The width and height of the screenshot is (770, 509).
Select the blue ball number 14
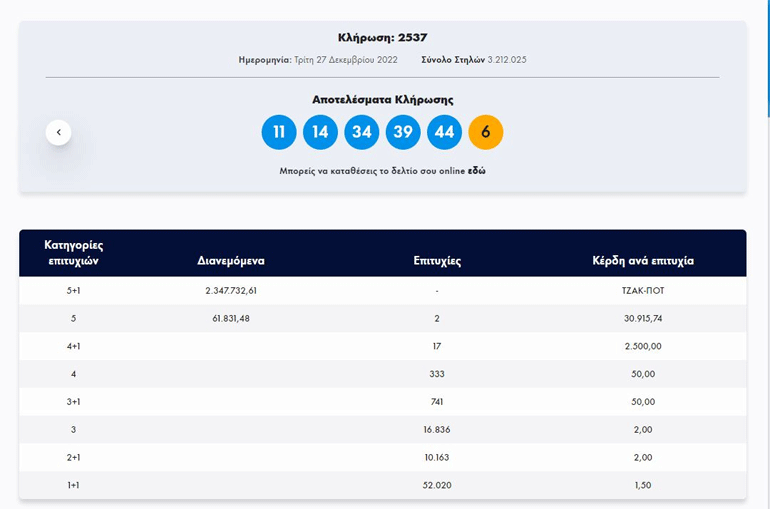click(x=320, y=132)
